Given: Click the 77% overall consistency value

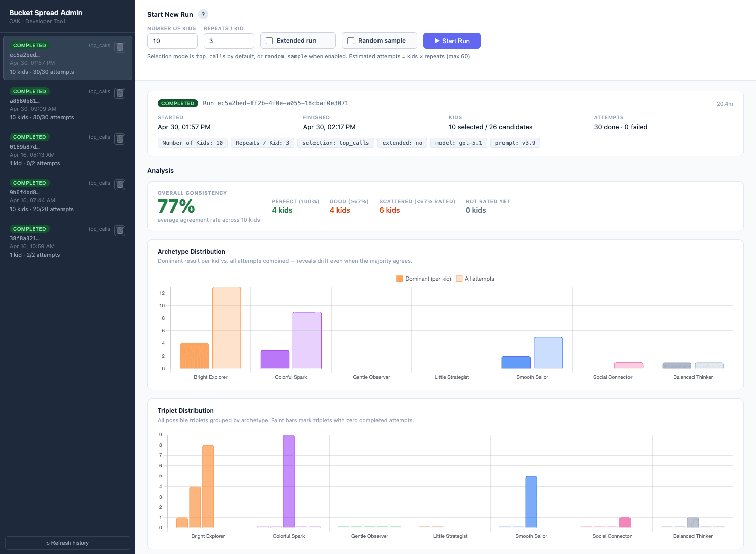Looking at the screenshot, I should tap(176, 206).
